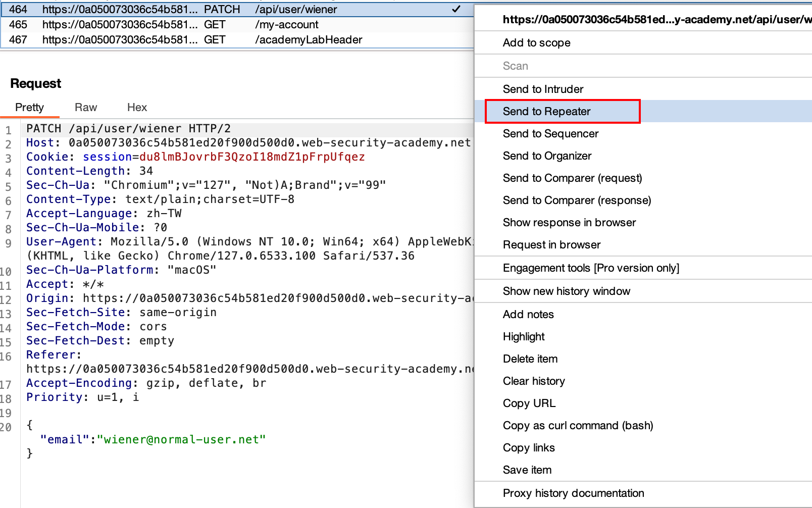Switch to the Pretty tab
This screenshot has height=508, width=812.
click(x=29, y=107)
